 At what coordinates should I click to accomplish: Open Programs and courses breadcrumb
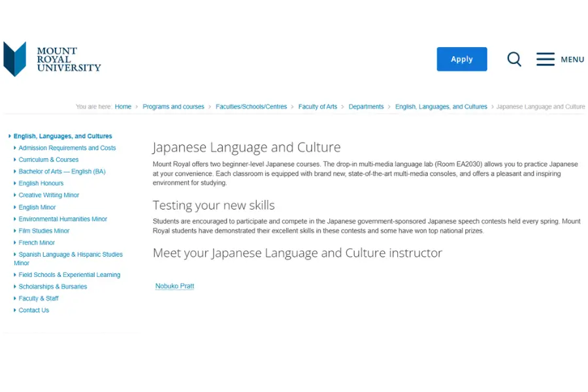click(173, 106)
